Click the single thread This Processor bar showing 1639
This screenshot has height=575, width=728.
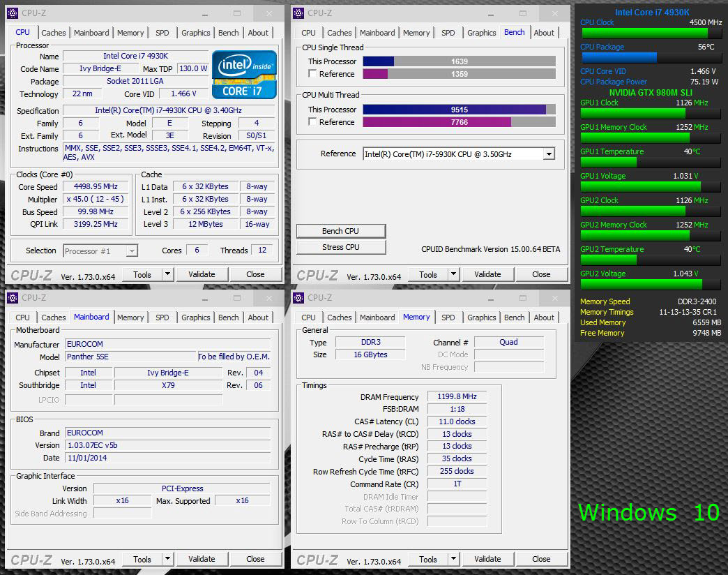(x=459, y=61)
